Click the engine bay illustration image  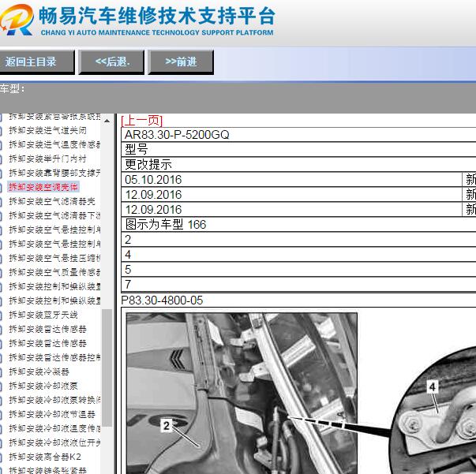tap(242, 393)
